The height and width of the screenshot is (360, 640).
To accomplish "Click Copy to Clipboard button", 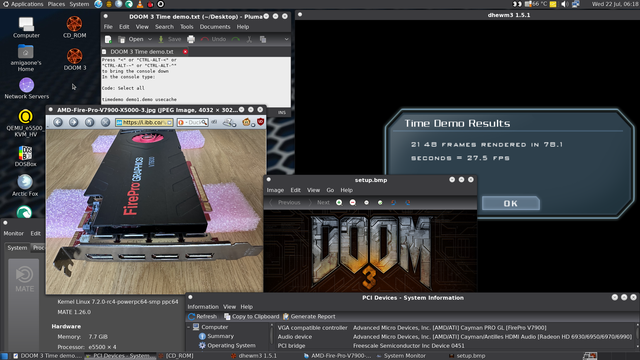I will 251,316.
